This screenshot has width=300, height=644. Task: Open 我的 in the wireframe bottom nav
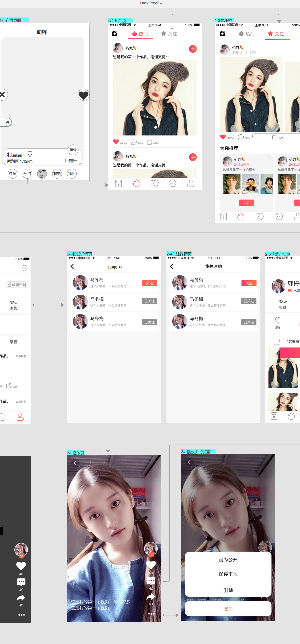pyautogui.click(x=72, y=174)
